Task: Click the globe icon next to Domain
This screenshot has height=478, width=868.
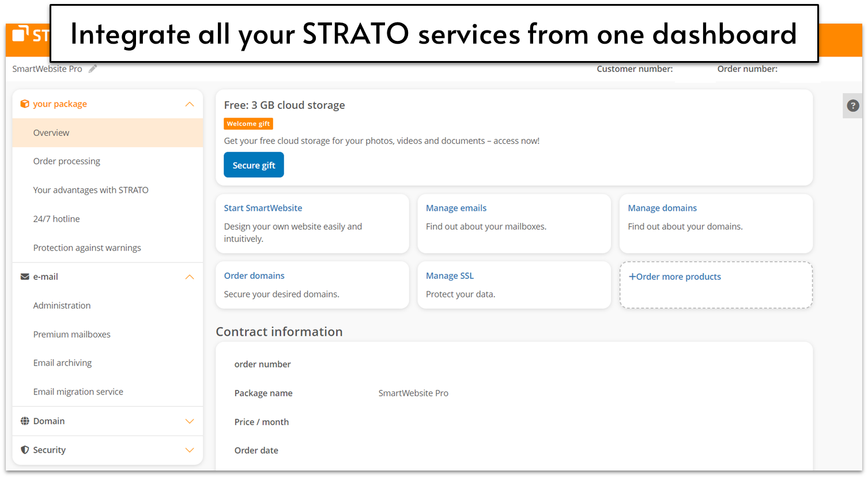Action: (25, 421)
